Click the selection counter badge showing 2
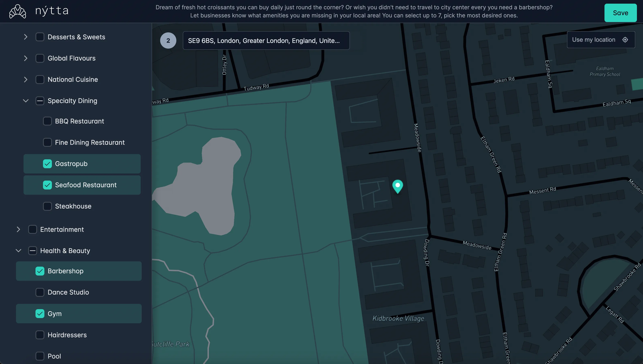This screenshot has width=643, height=364. coord(168,40)
